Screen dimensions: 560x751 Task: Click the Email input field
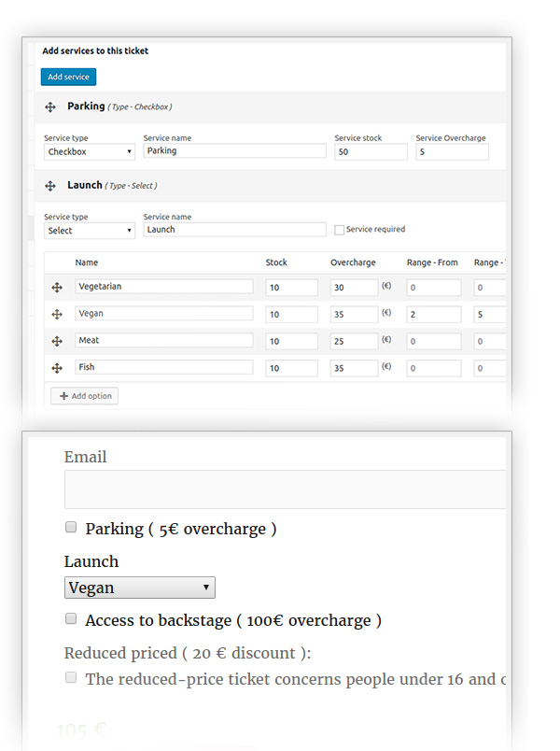coord(285,489)
